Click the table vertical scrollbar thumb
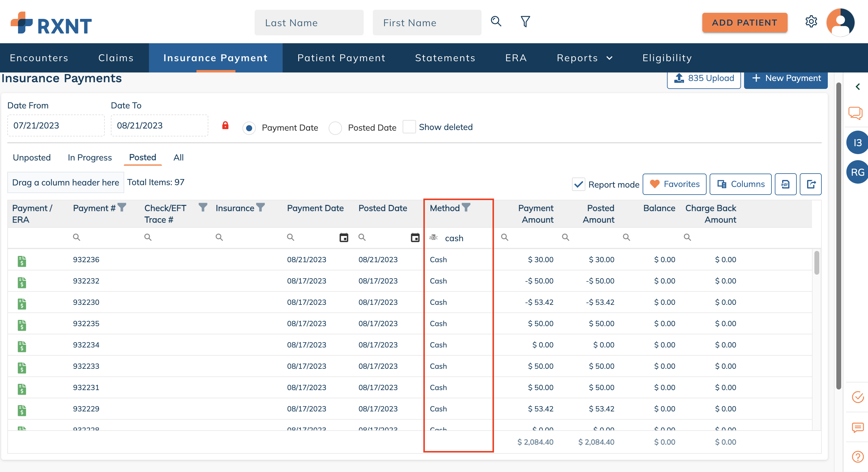868x472 pixels. pos(817,263)
